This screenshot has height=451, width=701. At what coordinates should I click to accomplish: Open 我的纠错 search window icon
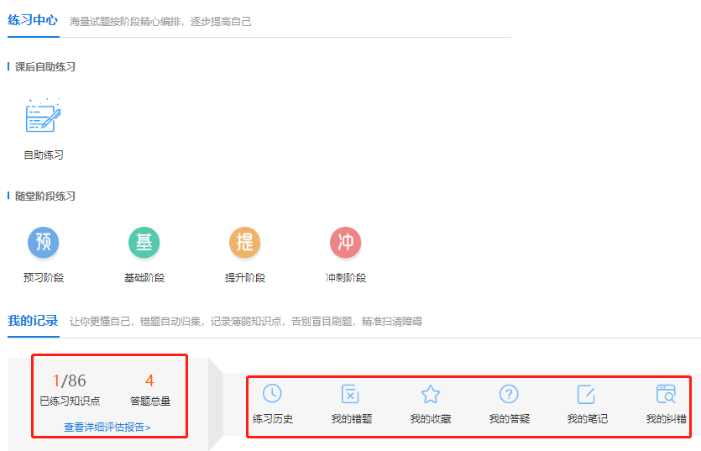pyautogui.click(x=666, y=394)
